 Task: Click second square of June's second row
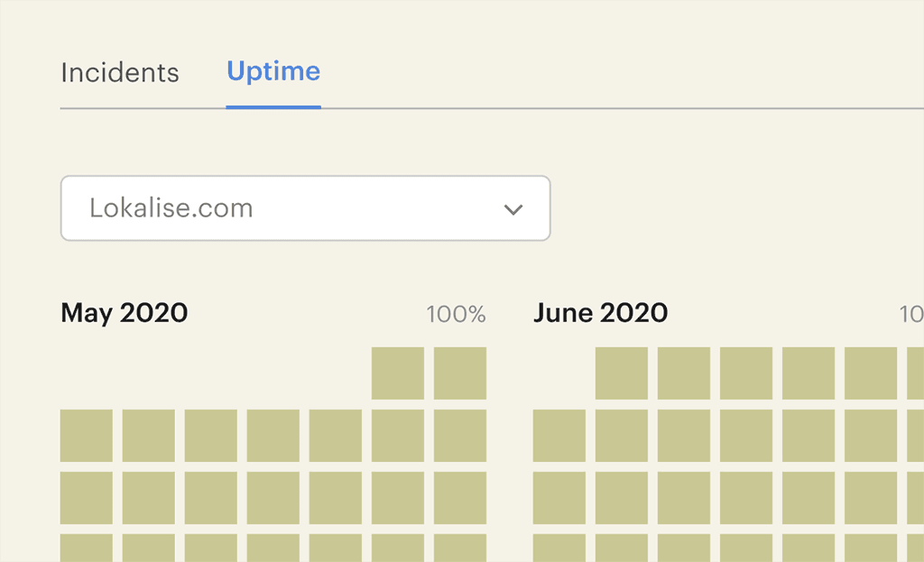[x=622, y=436]
